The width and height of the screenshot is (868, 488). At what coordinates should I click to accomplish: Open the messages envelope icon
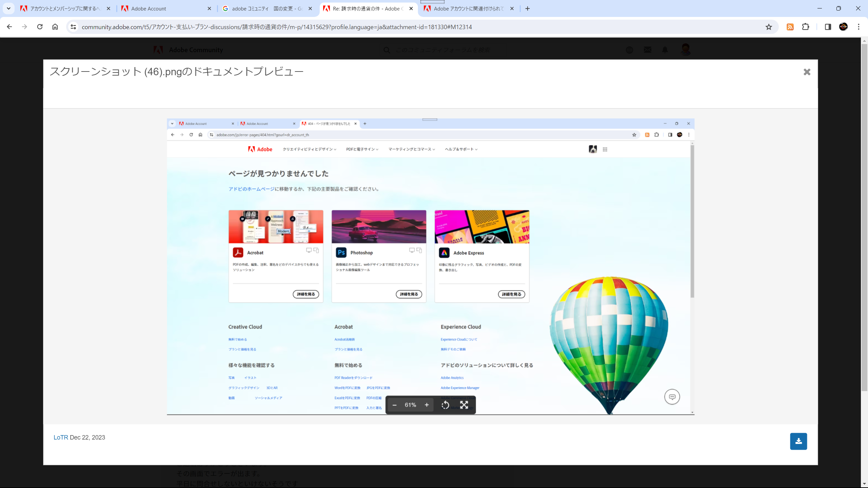pos(647,50)
